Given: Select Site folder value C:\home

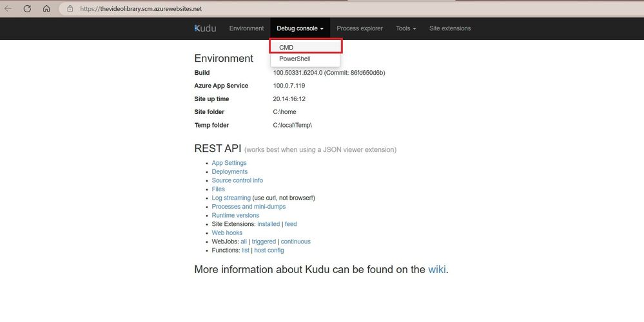Looking at the screenshot, I should pos(285,111).
